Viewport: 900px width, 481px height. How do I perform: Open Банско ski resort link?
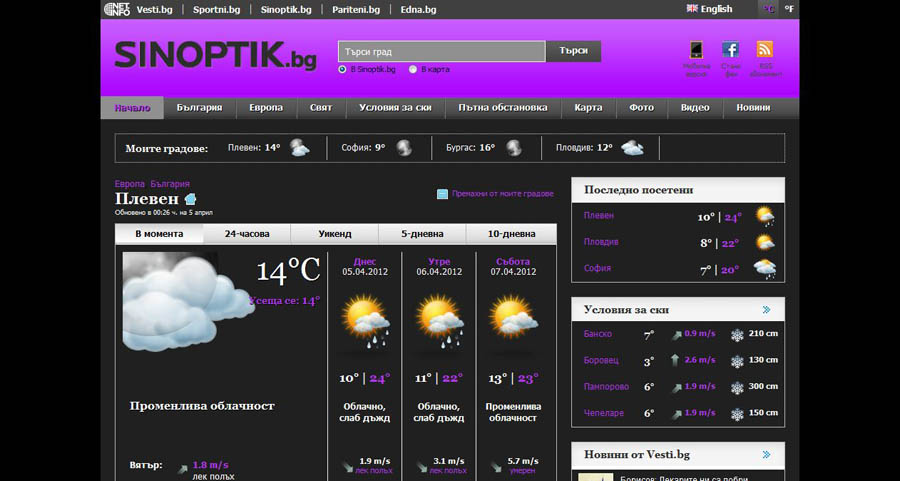tap(598, 334)
